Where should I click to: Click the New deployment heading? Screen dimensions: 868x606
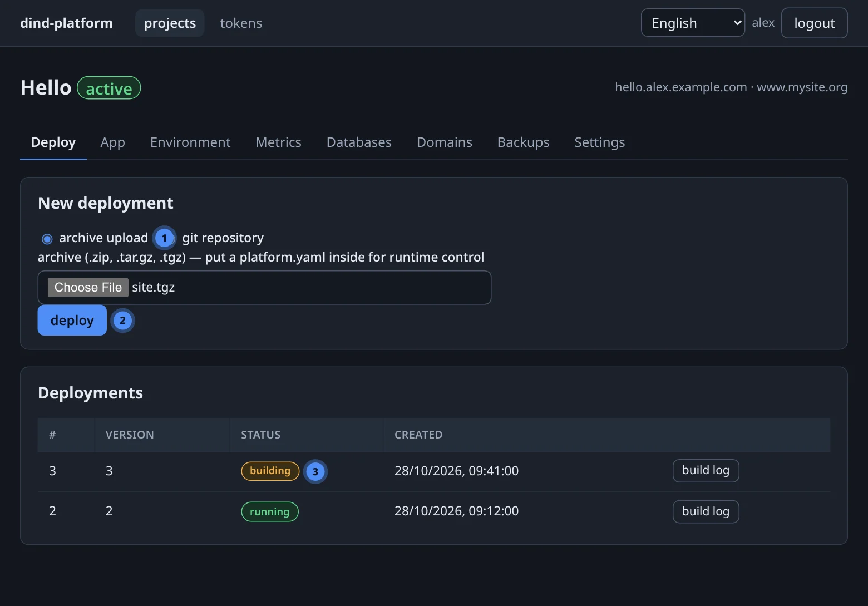106,203
